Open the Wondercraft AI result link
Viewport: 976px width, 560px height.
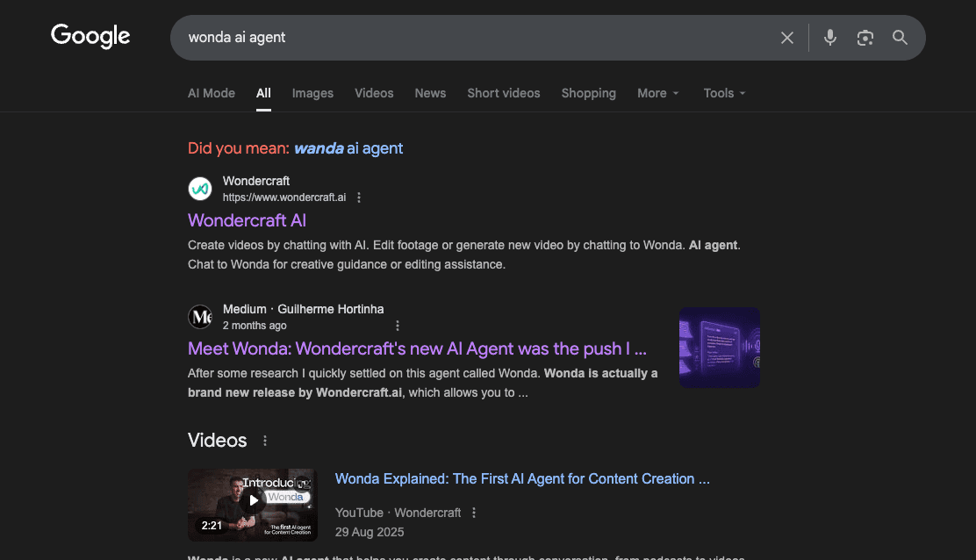[x=248, y=220]
